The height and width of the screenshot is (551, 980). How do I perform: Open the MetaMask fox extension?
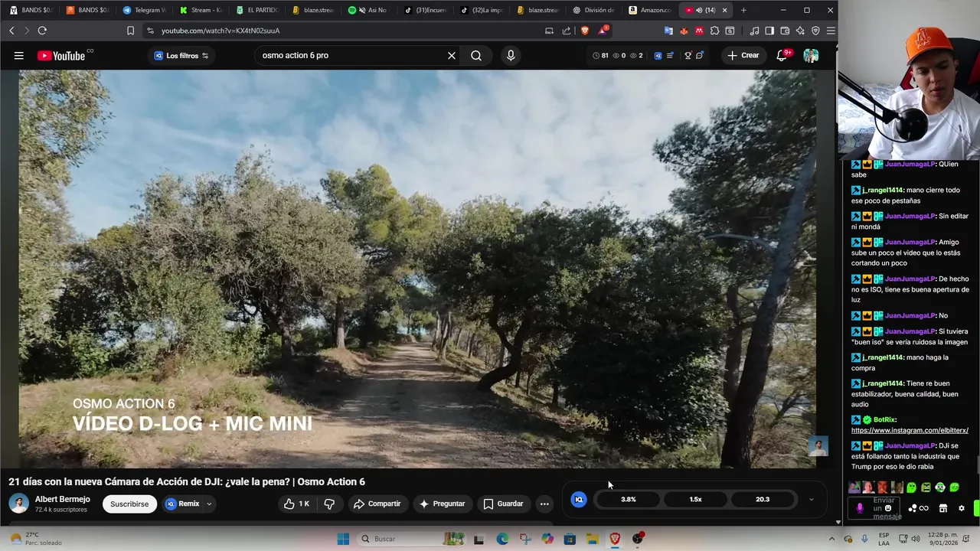tap(684, 31)
